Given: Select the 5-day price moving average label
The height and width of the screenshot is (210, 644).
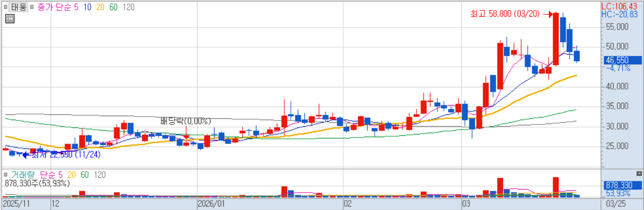Looking at the screenshot, I should click(x=76, y=7).
